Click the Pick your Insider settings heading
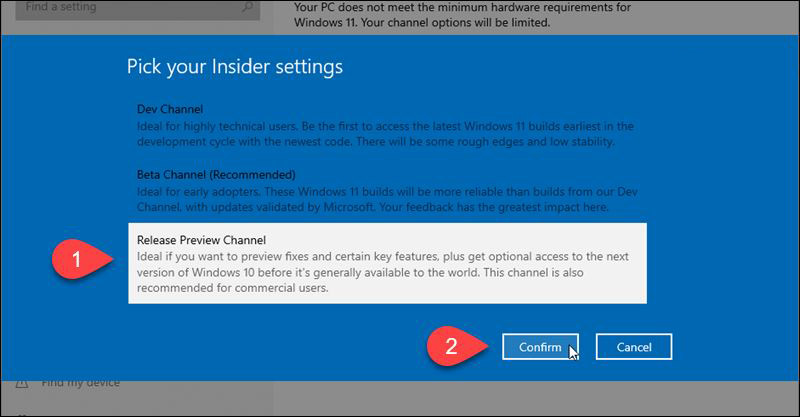The image size is (800, 417). point(234,67)
